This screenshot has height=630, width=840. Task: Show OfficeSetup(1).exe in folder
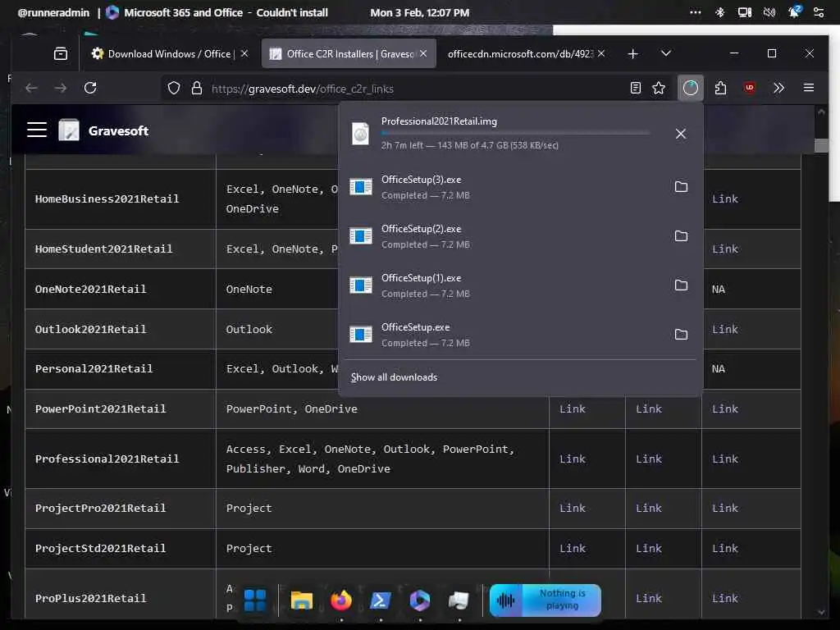[x=681, y=285]
